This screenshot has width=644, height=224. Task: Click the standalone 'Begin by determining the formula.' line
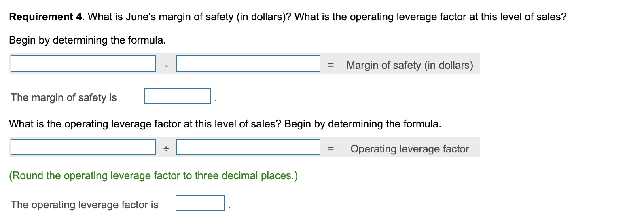pyautogui.click(x=87, y=40)
